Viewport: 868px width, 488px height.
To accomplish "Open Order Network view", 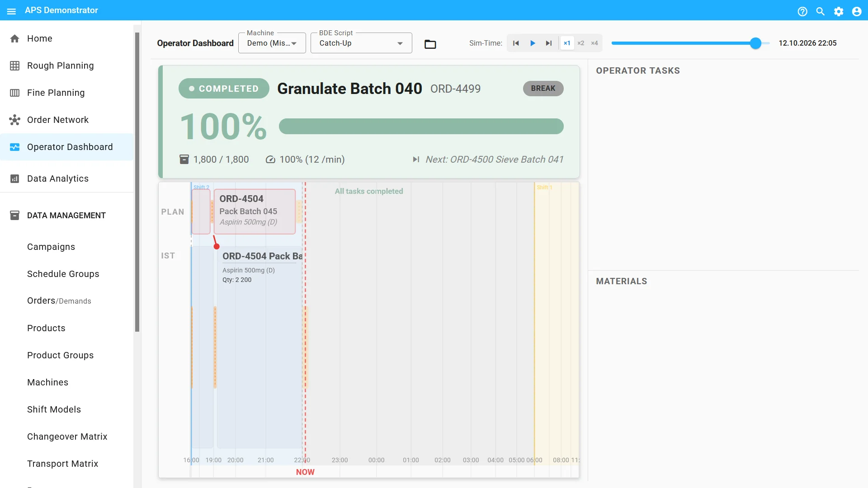I will pos(67,120).
